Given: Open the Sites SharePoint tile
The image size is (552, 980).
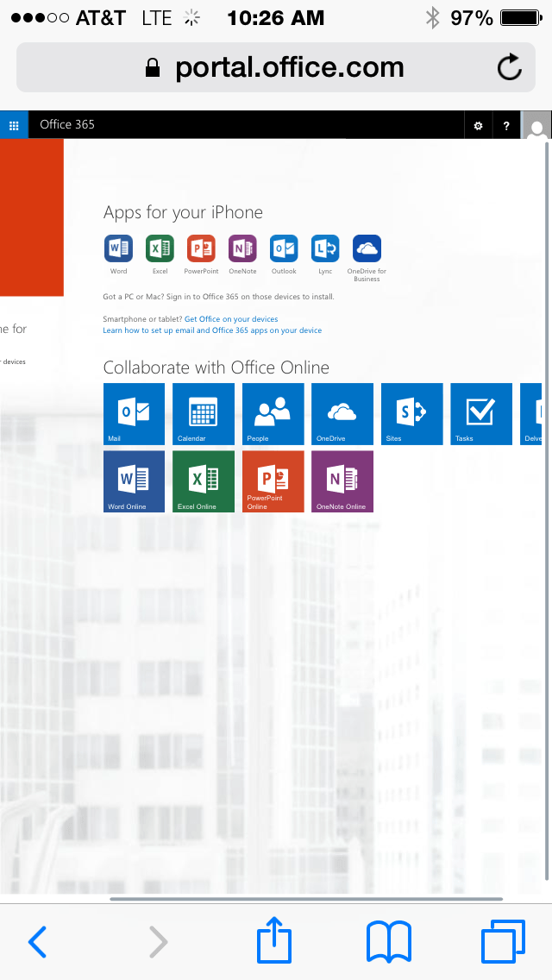Looking at the screenshot, I should pyautogui.click(x=411, y=414).
